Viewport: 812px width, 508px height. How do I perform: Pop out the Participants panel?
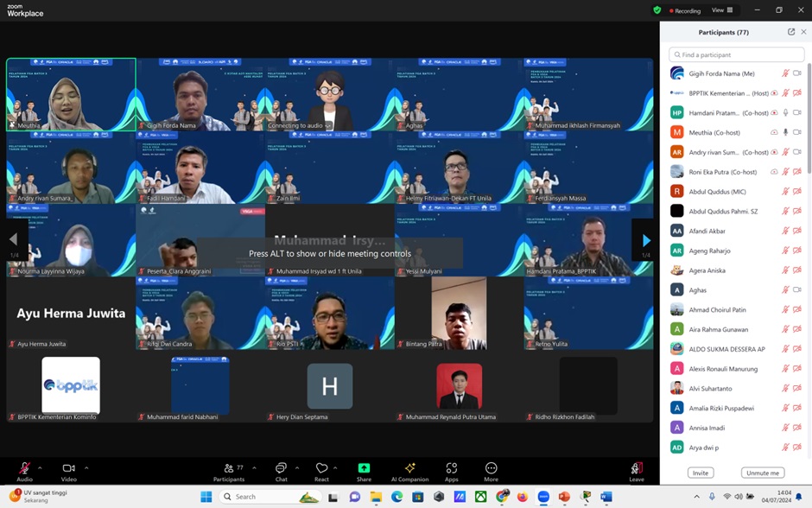coord(791,32)
